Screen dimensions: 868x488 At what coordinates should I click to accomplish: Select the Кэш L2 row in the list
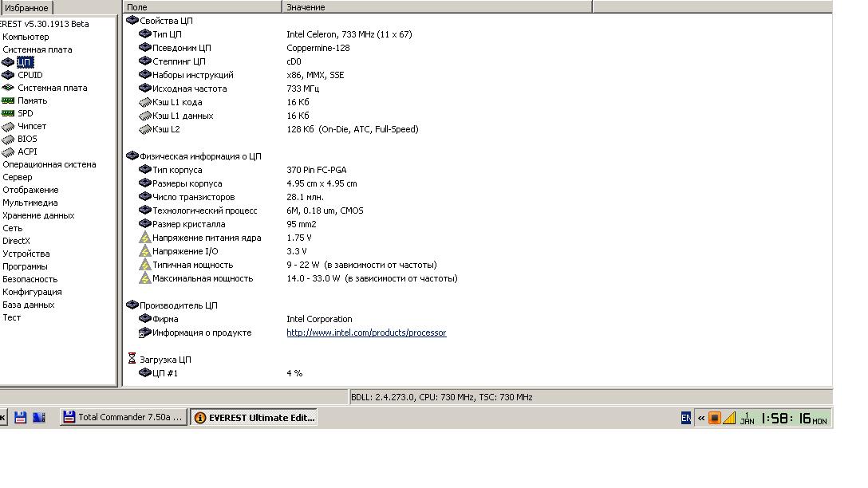point(166,129)
